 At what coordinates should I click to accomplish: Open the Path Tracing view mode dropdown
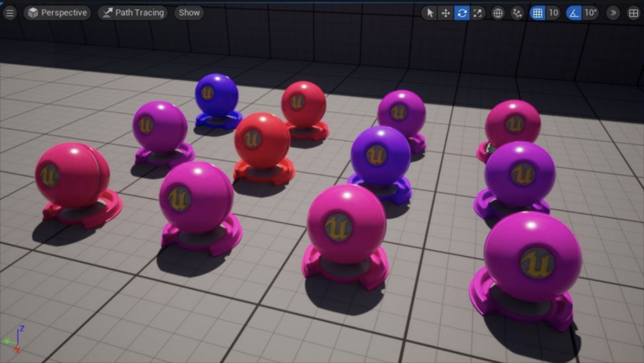[x=133, y=13]
